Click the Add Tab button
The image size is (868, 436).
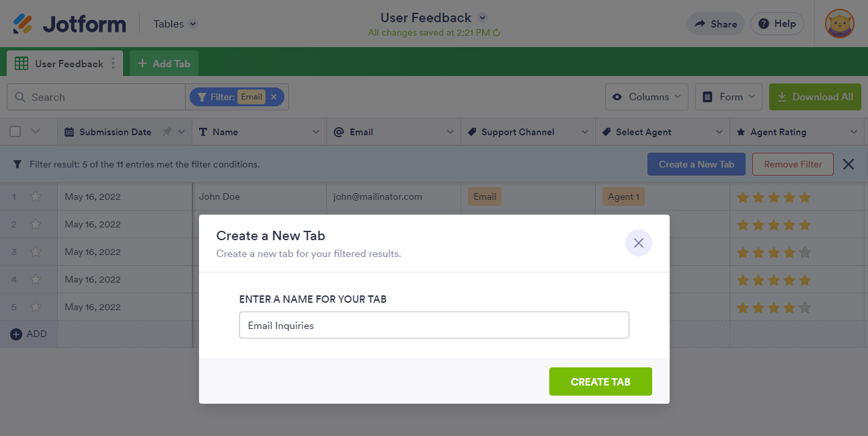[x=164, y=64]
